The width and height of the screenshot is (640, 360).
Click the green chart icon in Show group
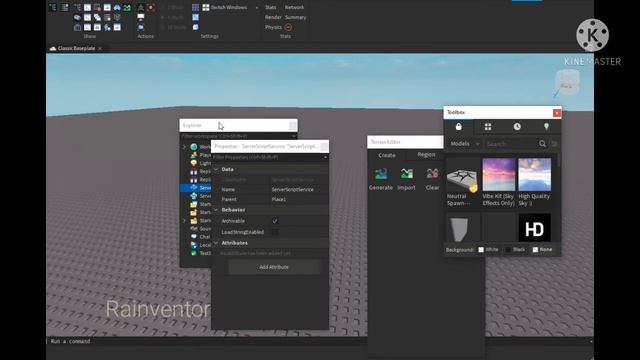point(127,7)
